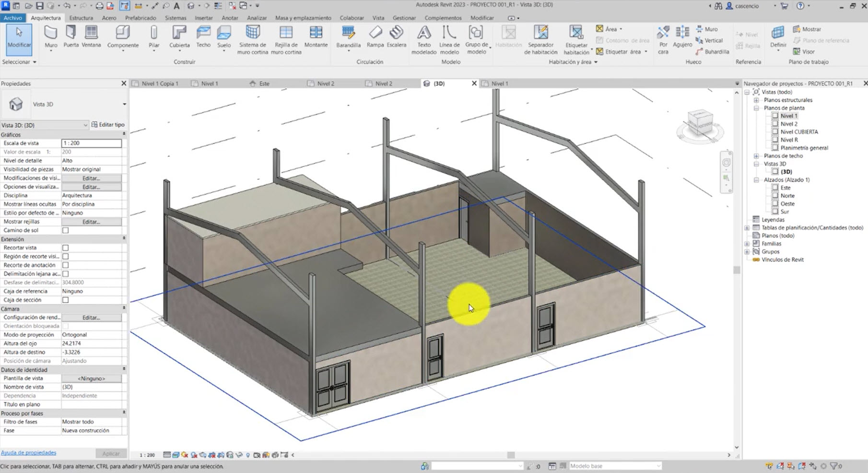Expand the Planos de techo tree node
Image resolution: width=868 pixels, height=473 pixels.
[x=756, y=156]
